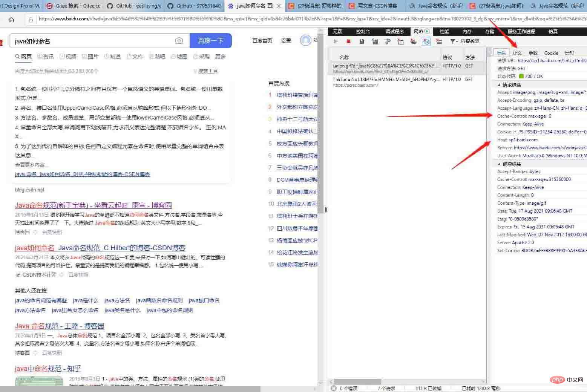
Task: Open the Baidu 设置 link
Action: point(286,41)
